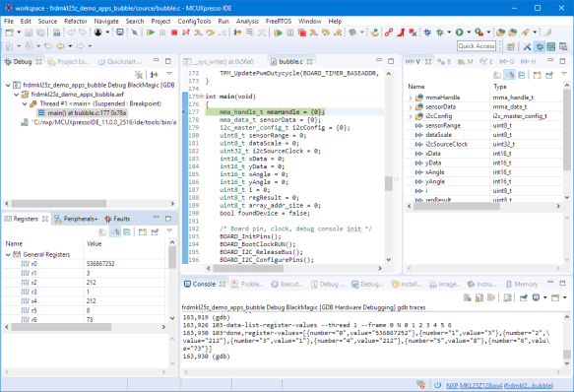The image size is (574, 392).
Task: Expand the mmaHandle variable
Action: tap(411, 98)
